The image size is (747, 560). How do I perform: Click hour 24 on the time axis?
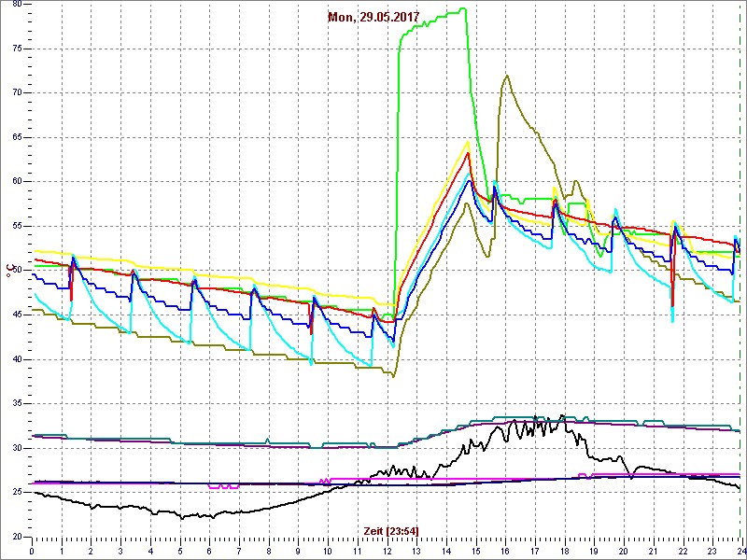740,552
